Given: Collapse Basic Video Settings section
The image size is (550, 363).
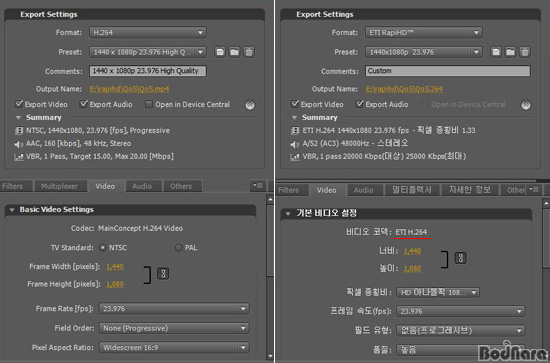Looking at the screenshot, I should (12, 210).
